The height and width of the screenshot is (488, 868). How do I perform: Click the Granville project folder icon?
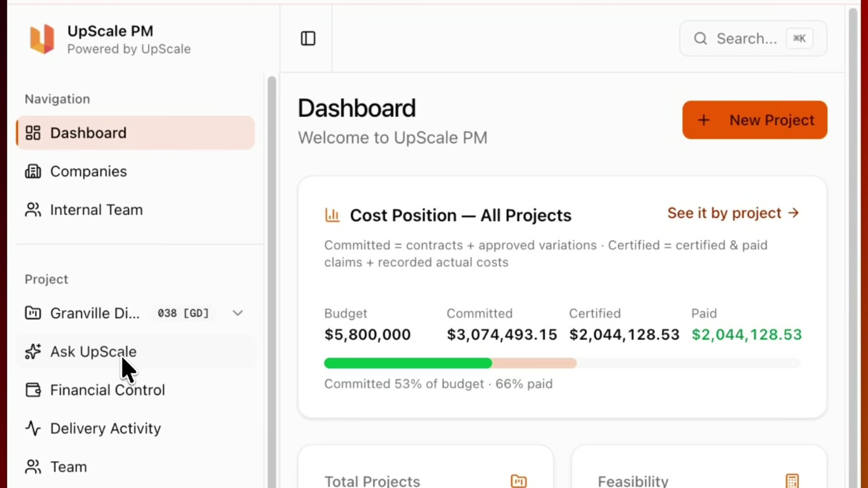33,313
